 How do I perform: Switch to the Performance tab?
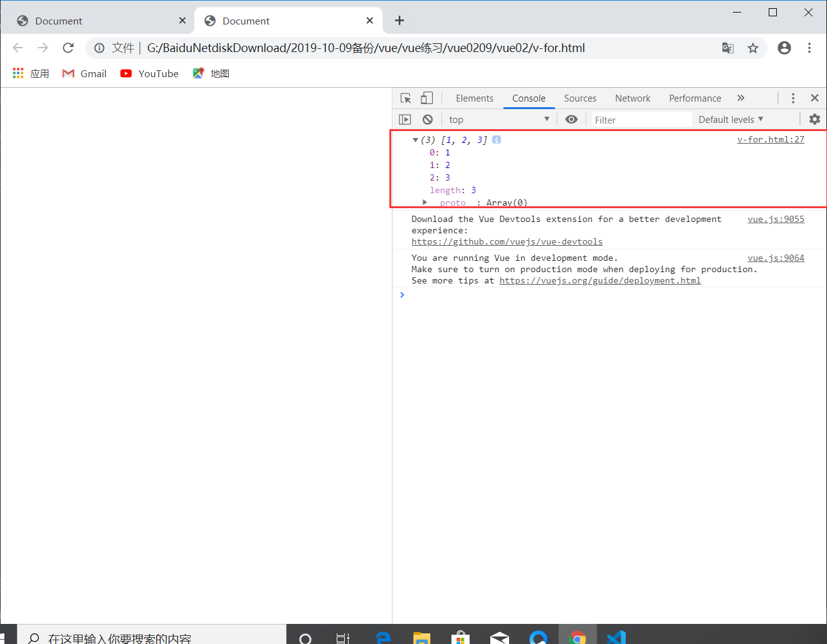click(x=695, y=98)
